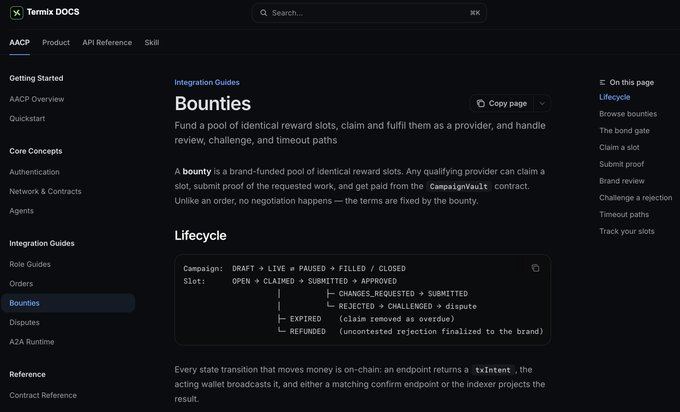680x412 pixels.
Task: Select Bounties in the sidebar
Action: click(68, 303)
